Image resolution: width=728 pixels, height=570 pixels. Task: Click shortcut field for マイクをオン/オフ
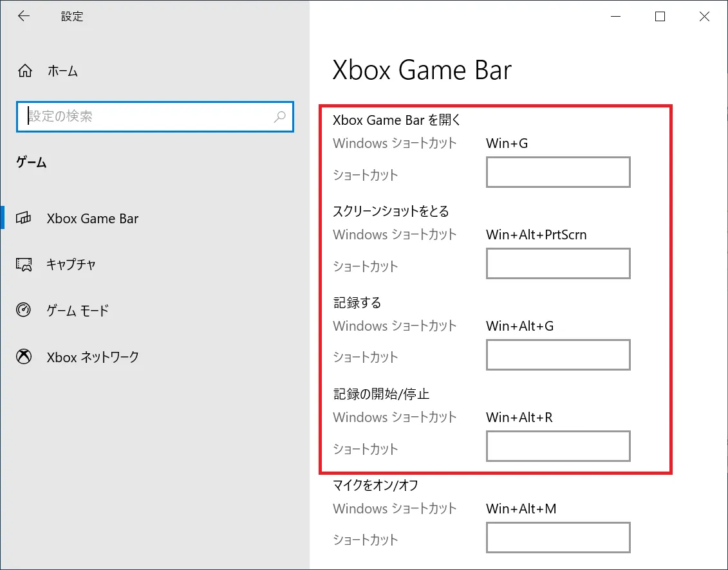click(x=558, y=537)
